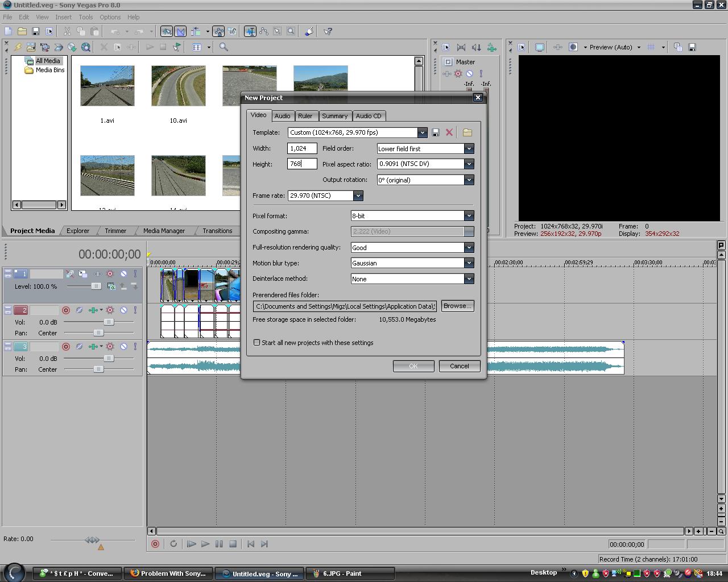The image size is (728, 582).
Task: Save the template with the floppy icon
Action: coord(436,132)
